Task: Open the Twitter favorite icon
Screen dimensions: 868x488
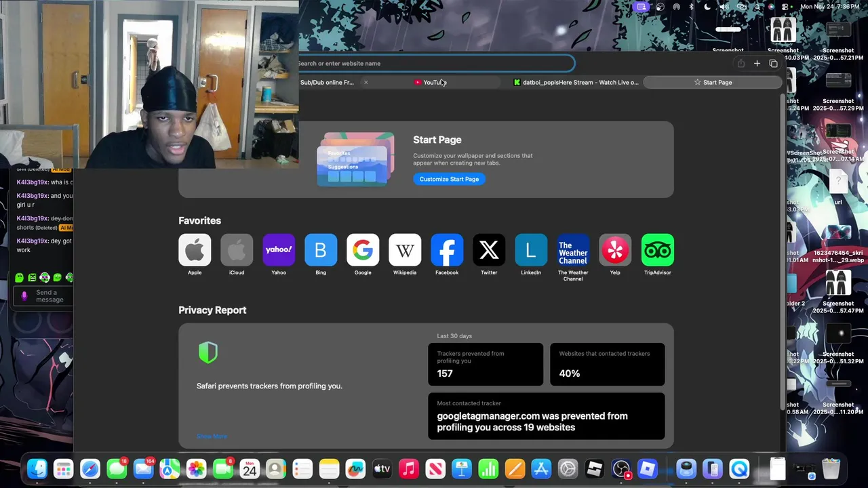Action: click(x=489, y=250)
